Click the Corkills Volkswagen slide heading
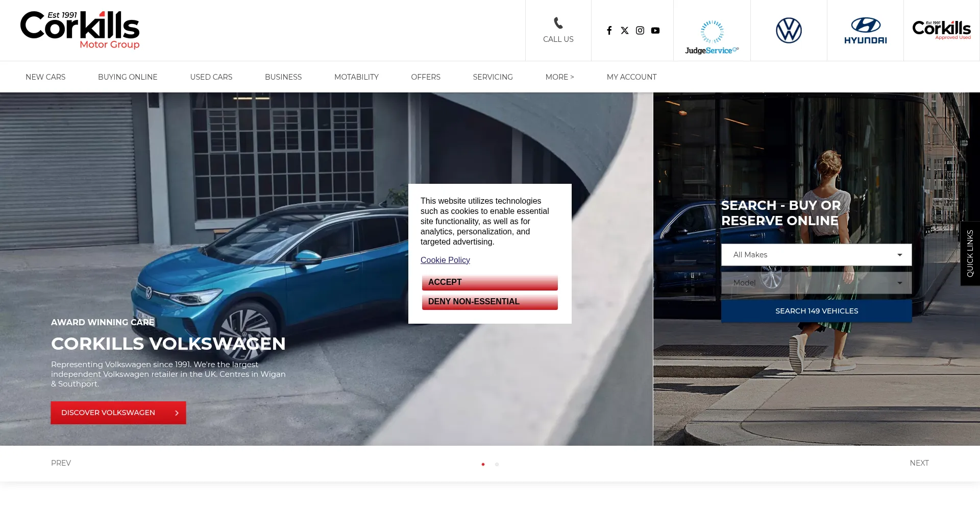 coord(168,344)
